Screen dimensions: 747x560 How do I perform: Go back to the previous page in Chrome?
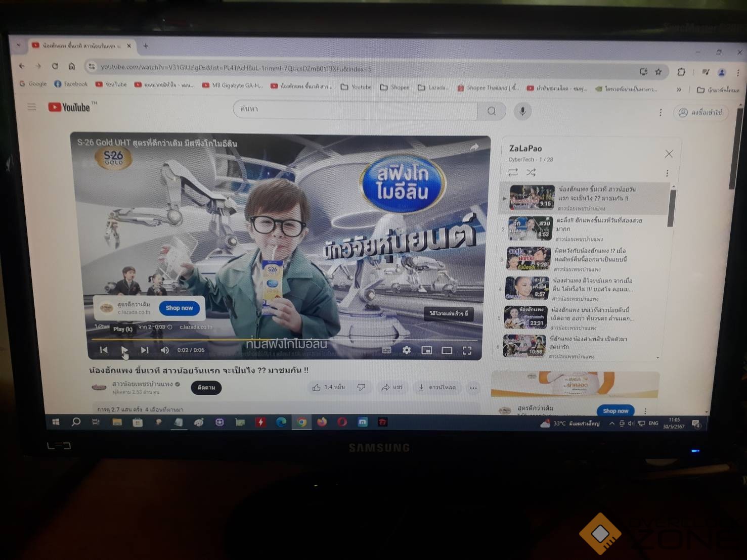22,66
